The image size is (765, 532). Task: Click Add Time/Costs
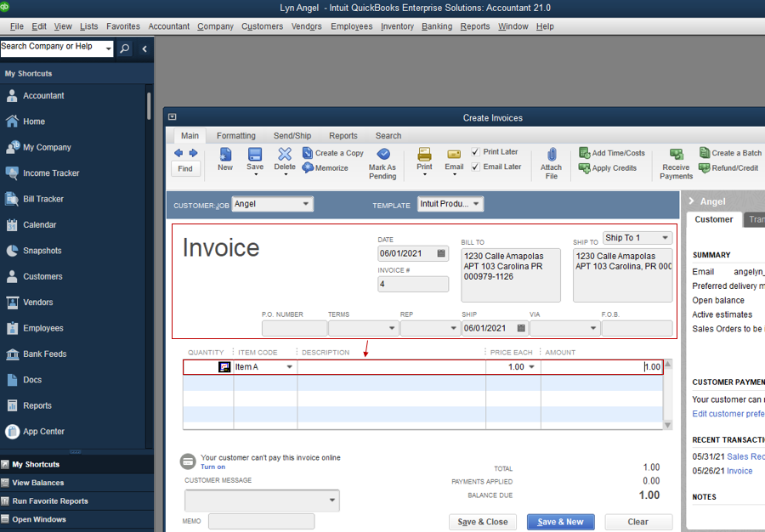click(612, 153)
